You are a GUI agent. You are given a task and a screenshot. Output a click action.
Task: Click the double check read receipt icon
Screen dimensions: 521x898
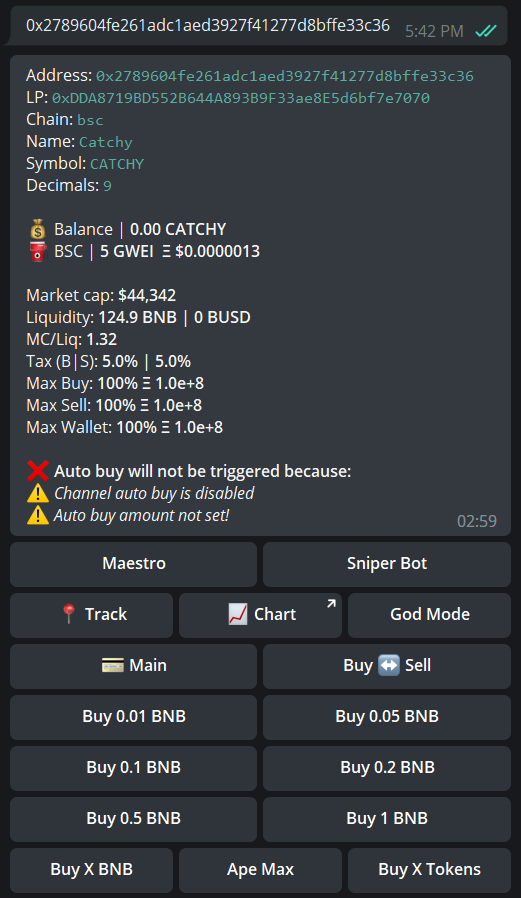[x=486, y=31]
